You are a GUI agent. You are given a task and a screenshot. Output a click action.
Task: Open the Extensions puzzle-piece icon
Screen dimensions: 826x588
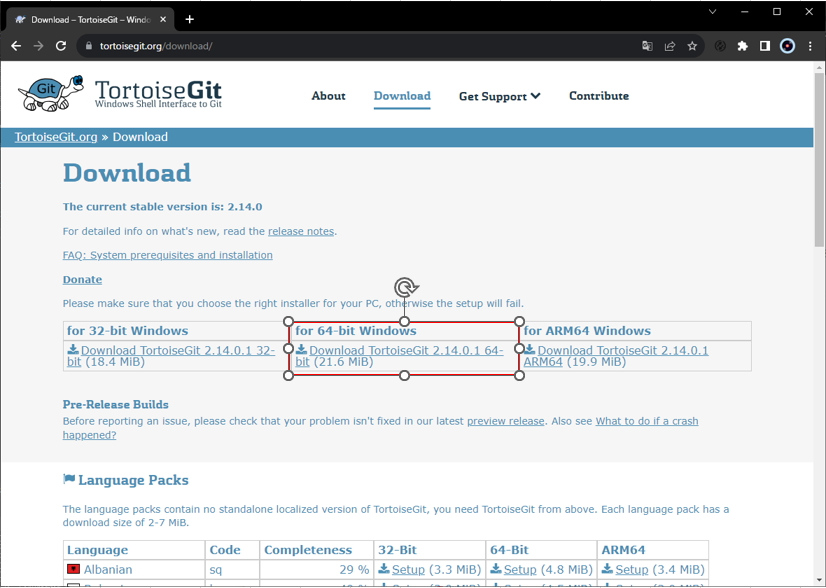741,45
